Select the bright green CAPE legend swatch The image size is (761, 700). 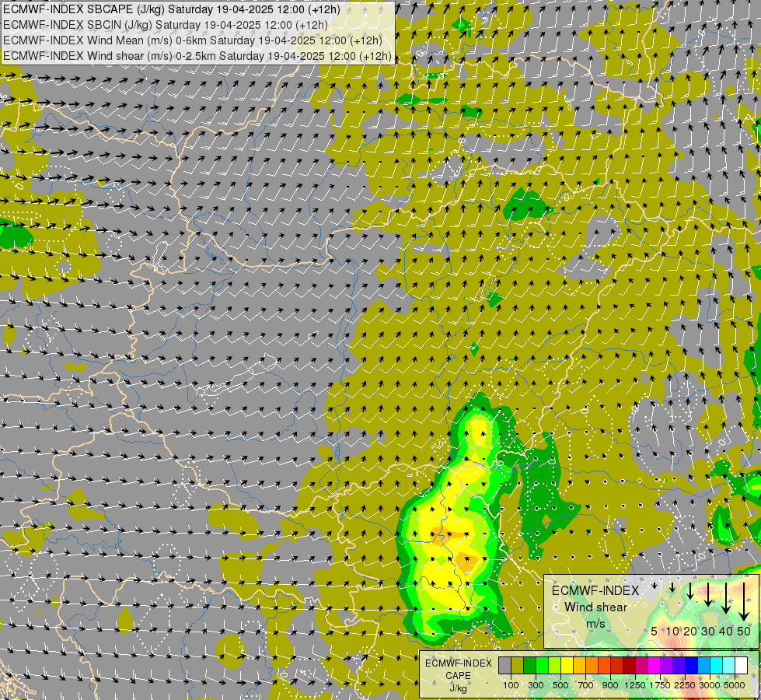(x=542, y=666)
